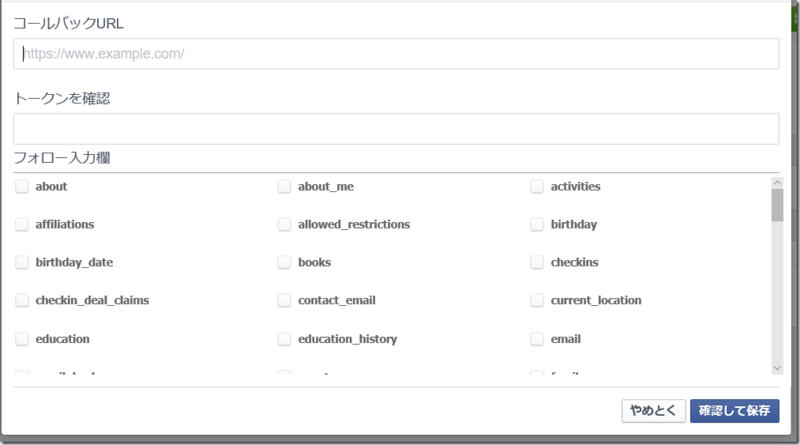Screen dimensions: 800x445
Task: Select the email checkbox
Action: [537, 339]
